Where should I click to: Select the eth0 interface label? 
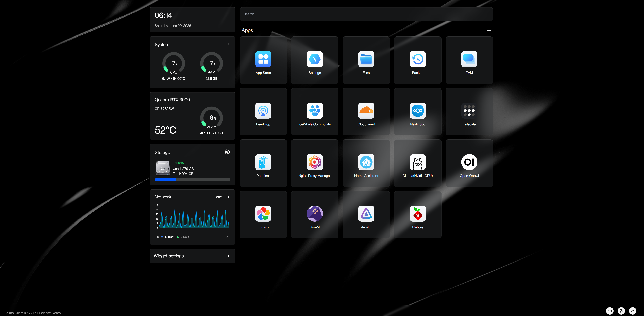pos(219,197)
